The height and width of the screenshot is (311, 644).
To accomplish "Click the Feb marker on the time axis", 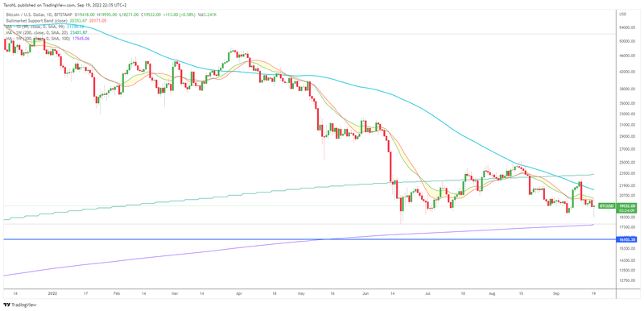I will [116, 294].
